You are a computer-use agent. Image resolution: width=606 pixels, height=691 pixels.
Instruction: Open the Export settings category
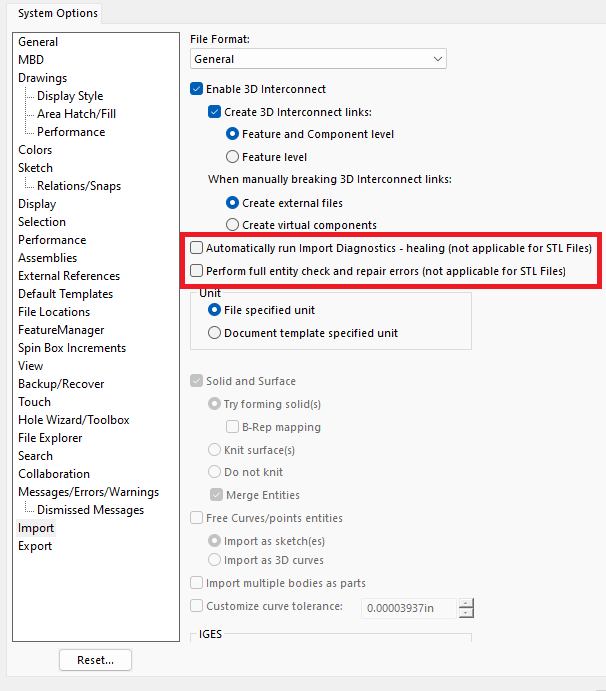[35, 546]
